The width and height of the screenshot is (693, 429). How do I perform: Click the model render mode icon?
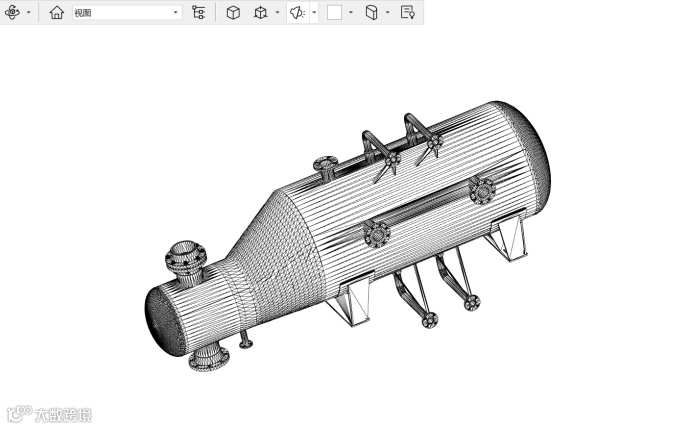click(x=261, y=12)
